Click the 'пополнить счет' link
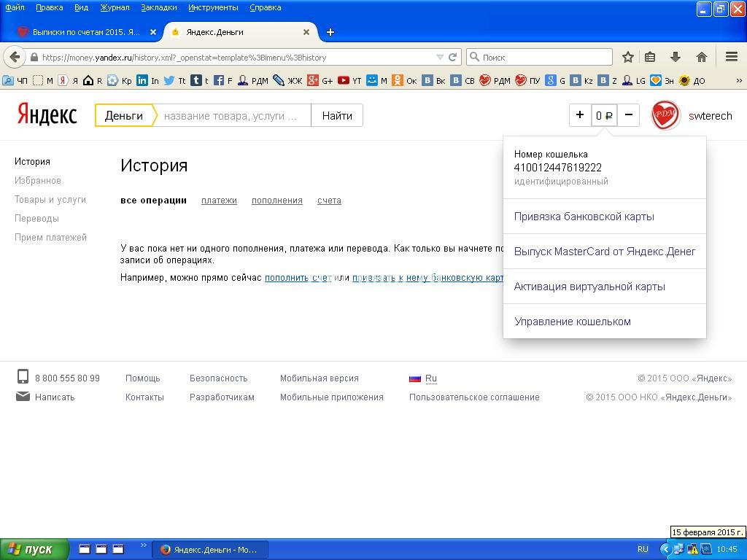 (x=298, y=277)
